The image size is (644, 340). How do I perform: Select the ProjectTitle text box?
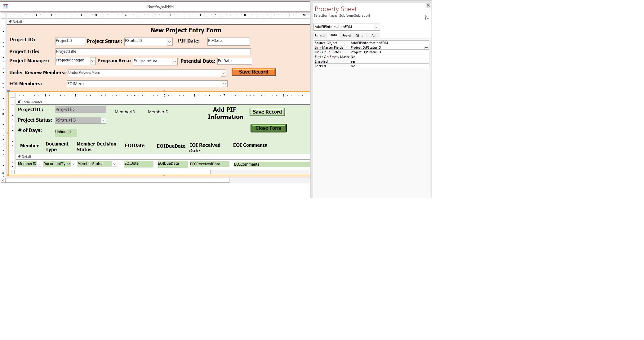pos(153,51)
